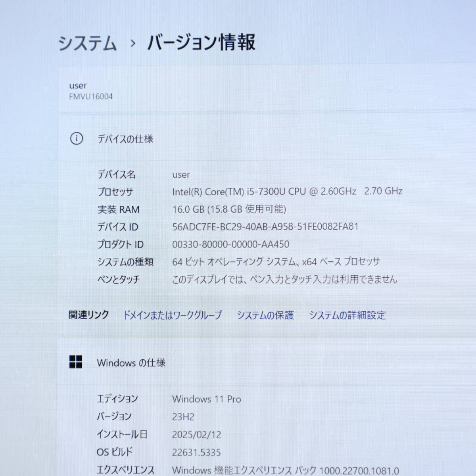
Task: Click the FMVU16004 model text
Action: point(91,96)
